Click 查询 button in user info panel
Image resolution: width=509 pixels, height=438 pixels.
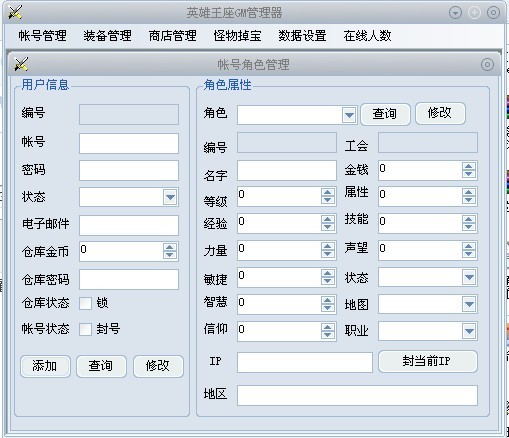(101, 366)
